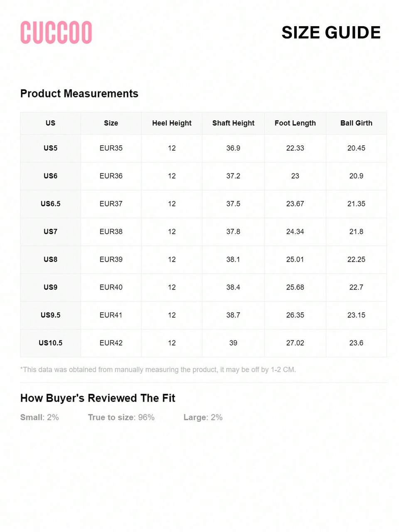Click the CUCCOO pink logo
The image size is (399, 532).
coord(56,32)
